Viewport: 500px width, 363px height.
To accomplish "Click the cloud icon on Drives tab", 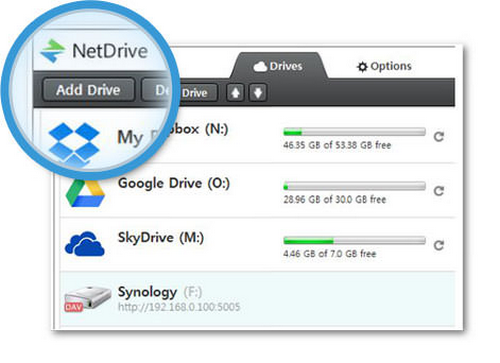I will pyautogui.click(x=260, y=67).
